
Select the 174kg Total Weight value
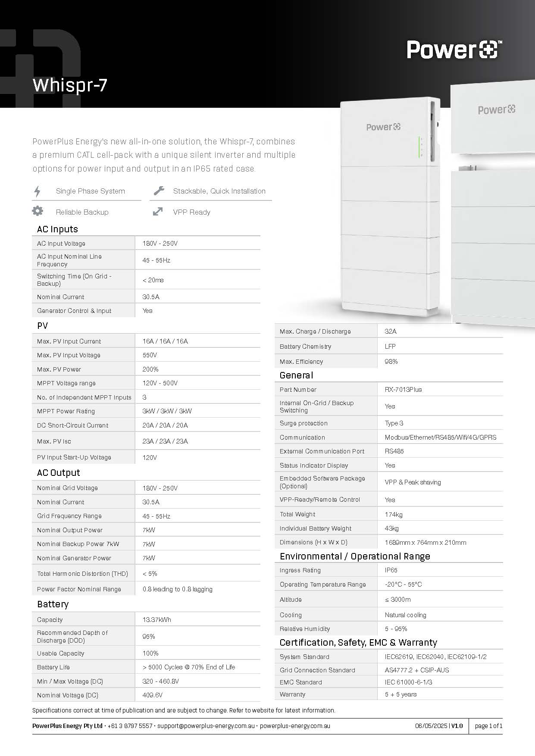[x=394, y=515]
